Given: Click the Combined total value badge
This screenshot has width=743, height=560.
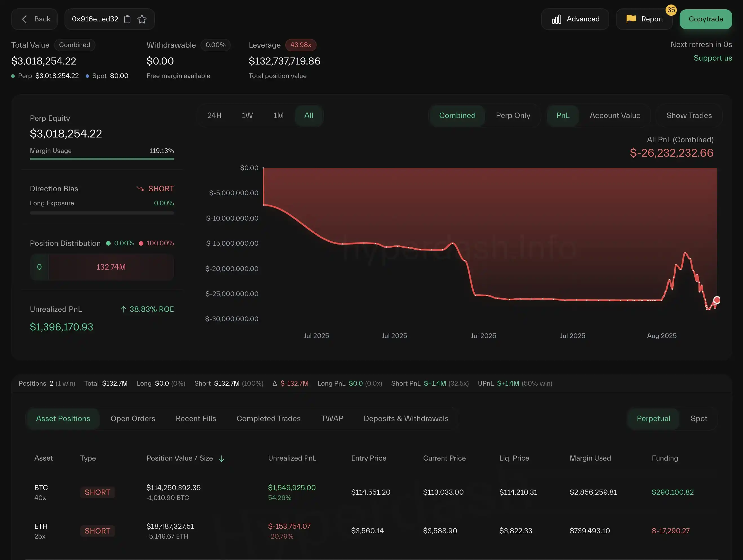Looking at the screenshot, I should click(75, 45).
